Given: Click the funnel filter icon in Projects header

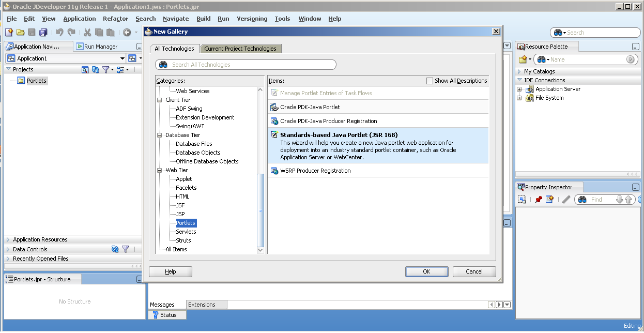Looking at the screenshot, I should [105, 69].
